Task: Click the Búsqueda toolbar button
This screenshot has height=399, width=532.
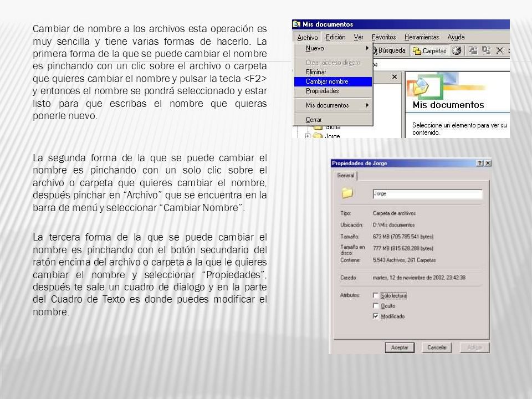Action: pos(389,50)
